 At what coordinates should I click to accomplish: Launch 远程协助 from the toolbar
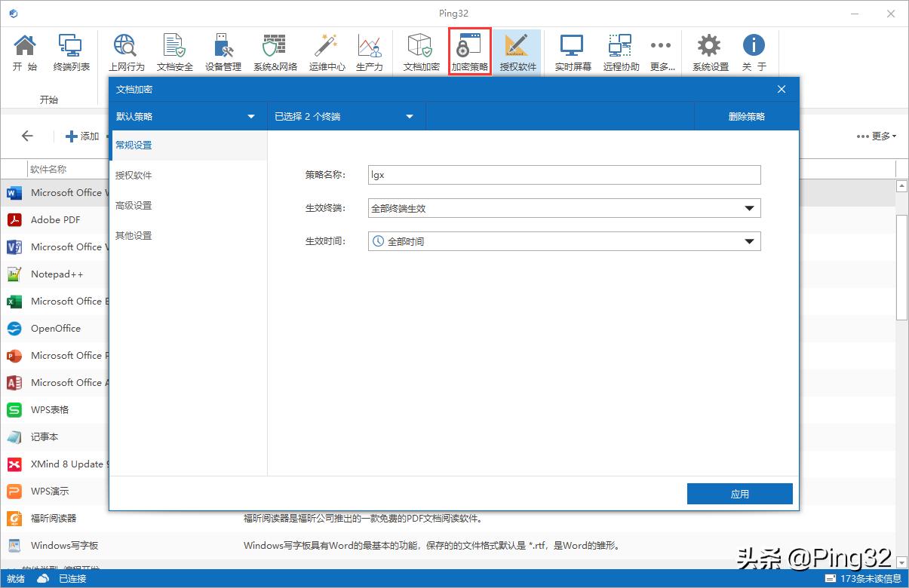619,50
